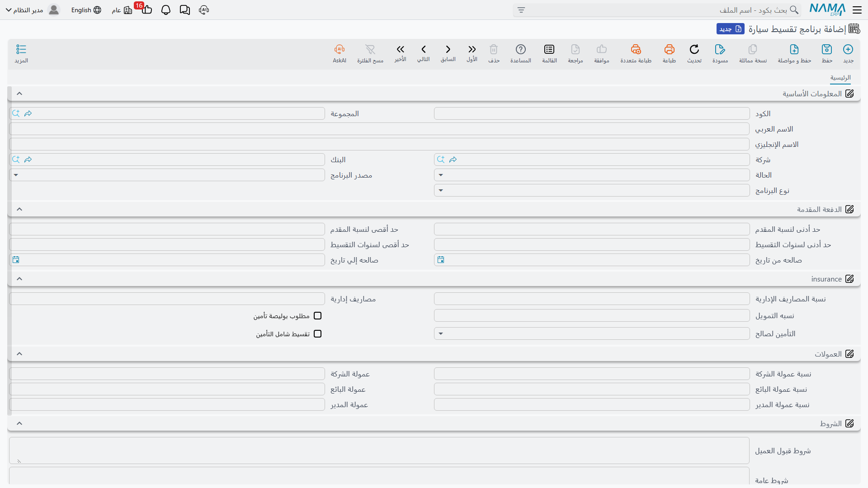This screenshot has height=488, width=868.
Task: Open the chat messages icon
Action: point(185,10)
